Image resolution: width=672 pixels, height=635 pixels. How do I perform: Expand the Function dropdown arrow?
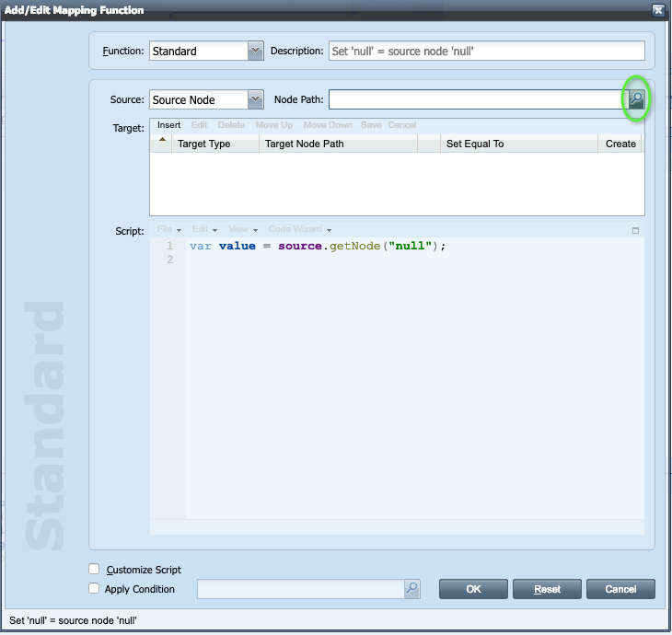[255, 51]
